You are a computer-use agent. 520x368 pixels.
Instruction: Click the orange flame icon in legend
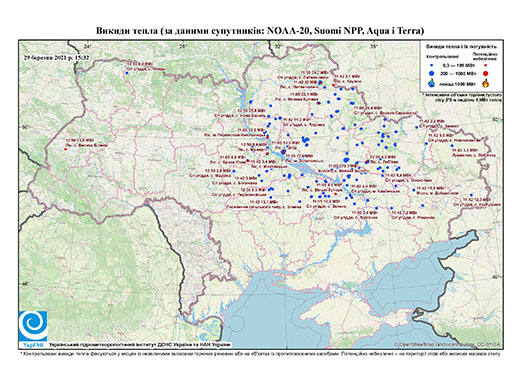click(486, 83)
